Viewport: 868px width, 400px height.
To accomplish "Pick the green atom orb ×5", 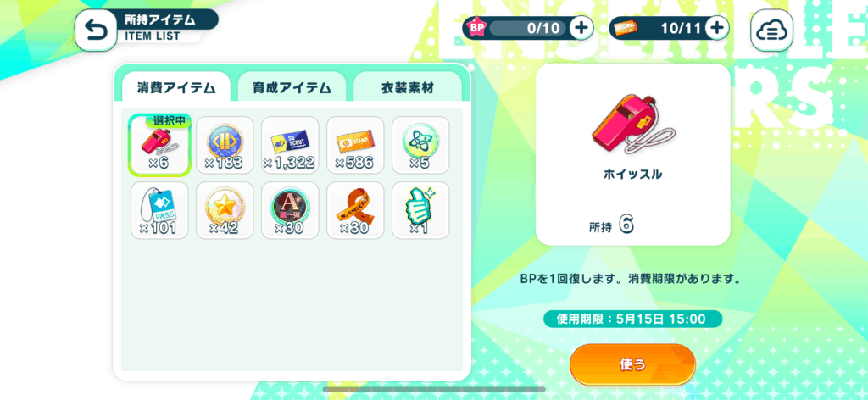I will point(420,144).
